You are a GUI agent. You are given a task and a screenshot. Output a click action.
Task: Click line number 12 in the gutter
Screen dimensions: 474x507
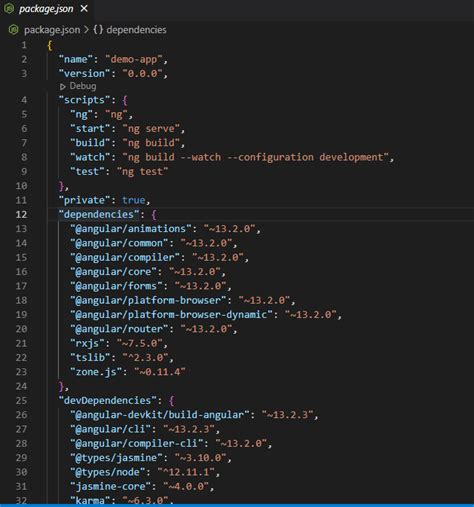point(21,214)
